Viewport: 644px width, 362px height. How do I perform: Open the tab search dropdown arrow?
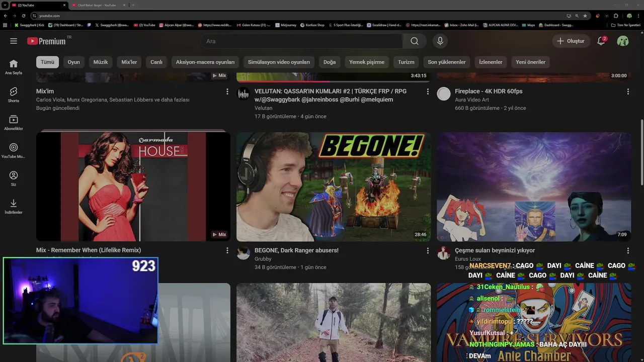point(5,5)
